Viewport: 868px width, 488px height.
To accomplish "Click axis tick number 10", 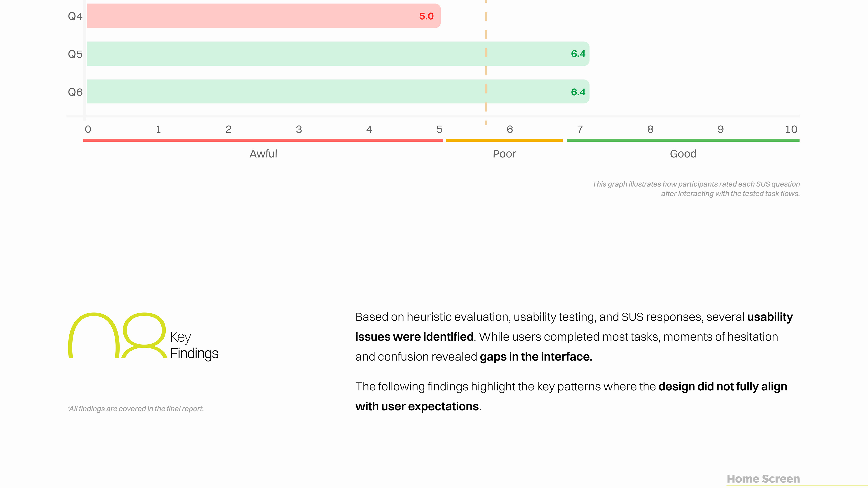I will pos(791,129).
